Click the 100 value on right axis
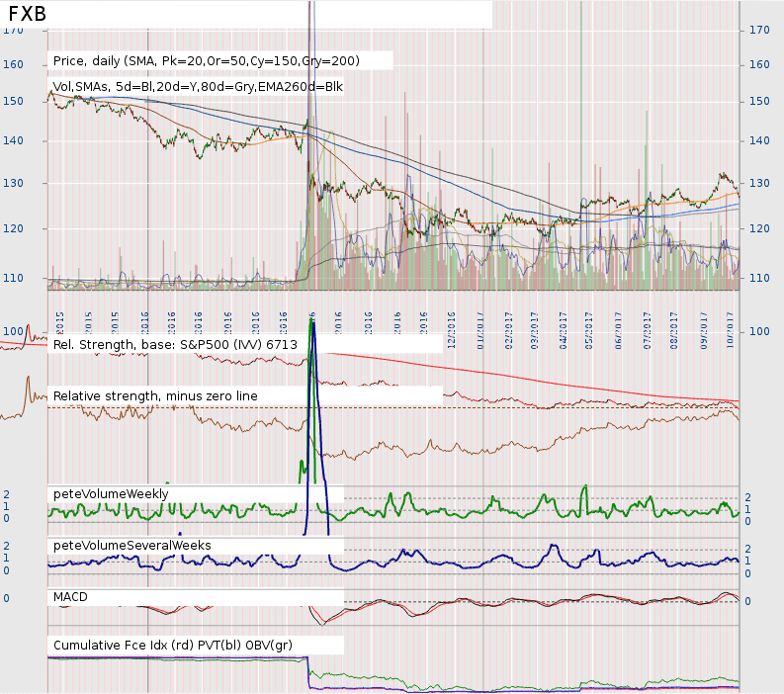Image resolution: width=784 pixels, height=694 pixels. point(759,331)
